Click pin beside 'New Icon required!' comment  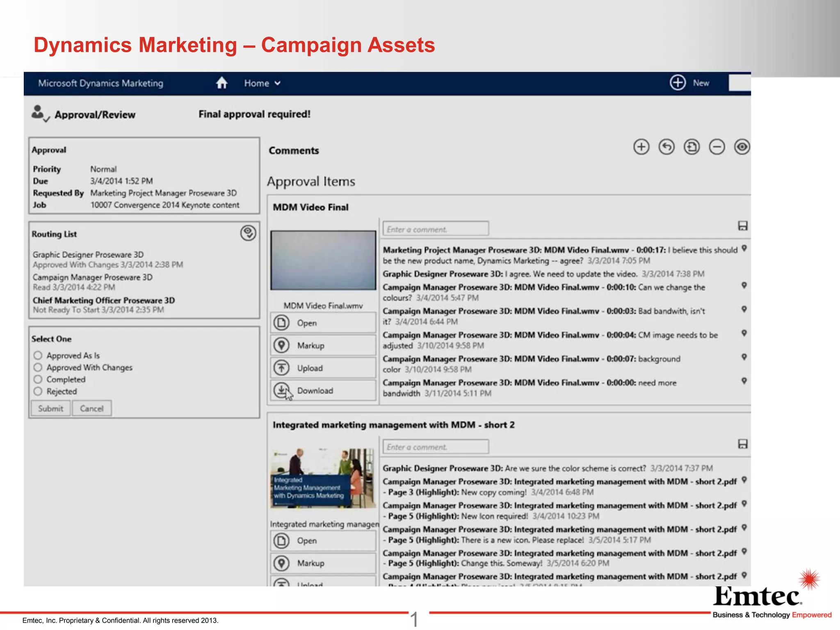pos(744,504)
